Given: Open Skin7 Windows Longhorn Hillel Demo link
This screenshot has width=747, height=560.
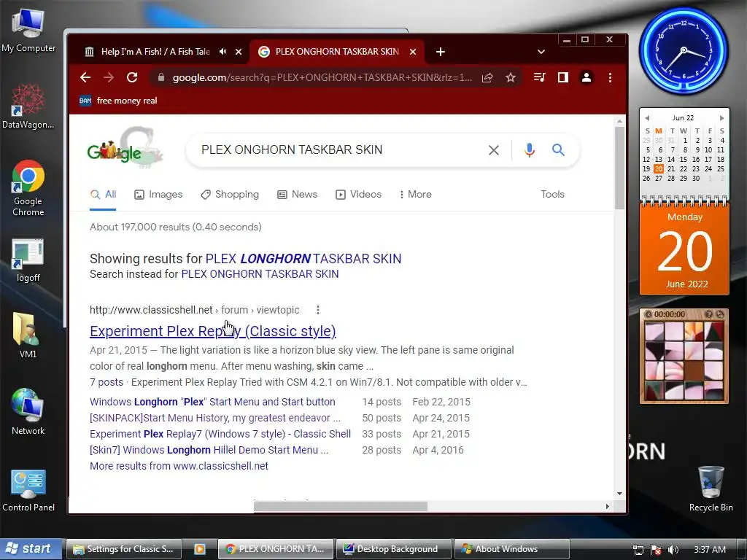Looking at the screenshot, I should coord(209,450).
